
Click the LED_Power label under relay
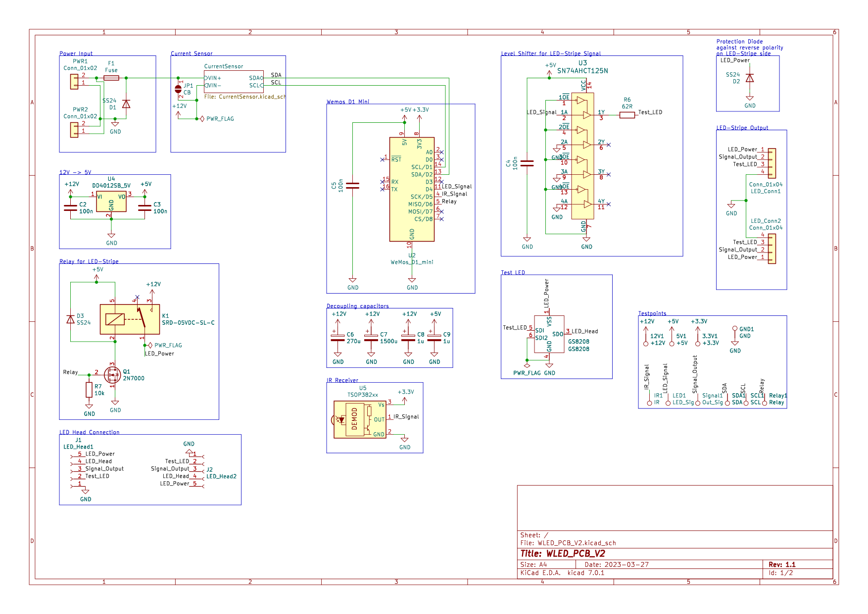pos(159,354)
